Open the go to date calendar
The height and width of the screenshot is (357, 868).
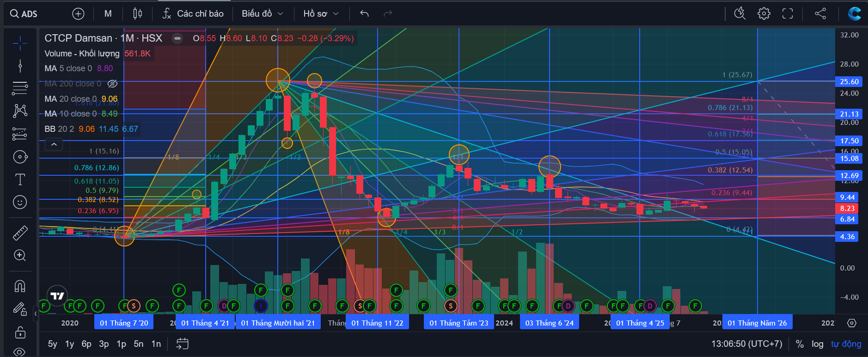pos(183,344)
